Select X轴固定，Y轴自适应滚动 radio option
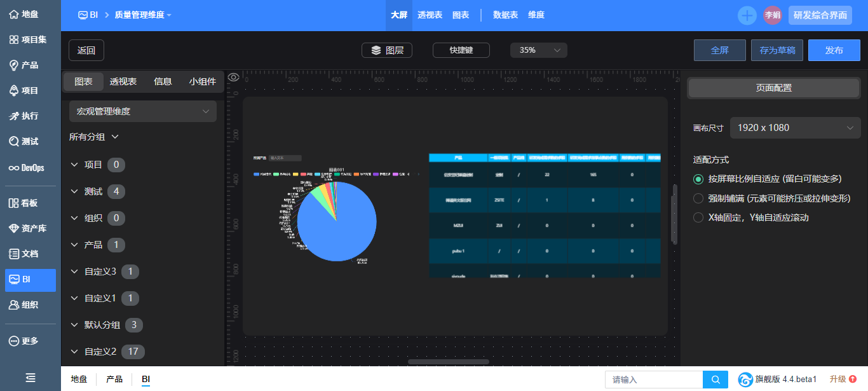868x391 pixels. click(698, 217)
